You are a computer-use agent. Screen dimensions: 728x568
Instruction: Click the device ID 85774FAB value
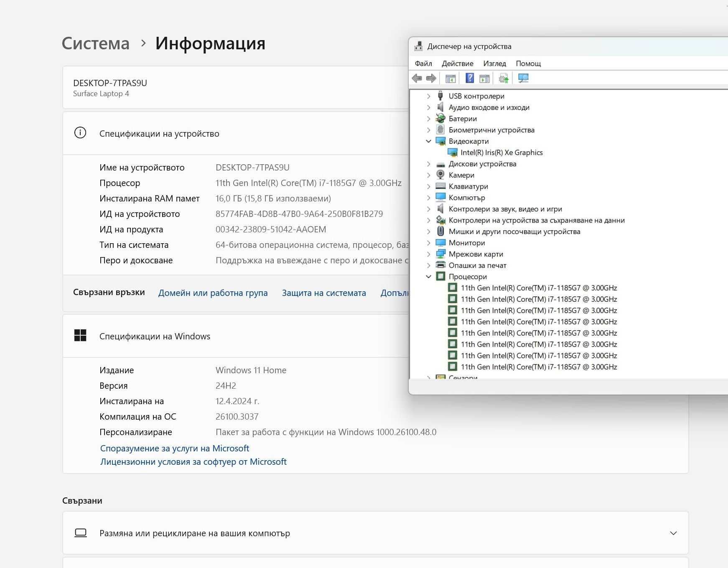click(x=299, y=214)
